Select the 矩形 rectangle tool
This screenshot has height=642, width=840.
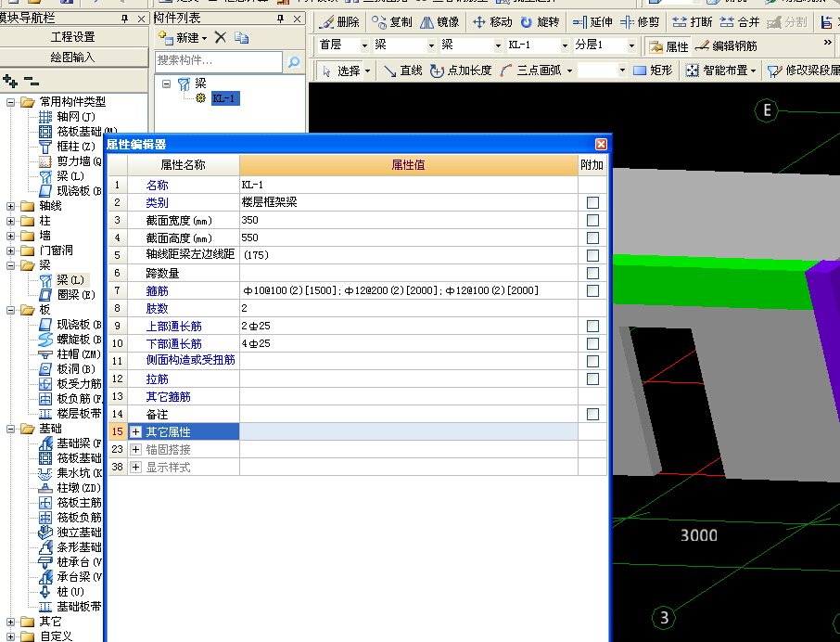653,71
